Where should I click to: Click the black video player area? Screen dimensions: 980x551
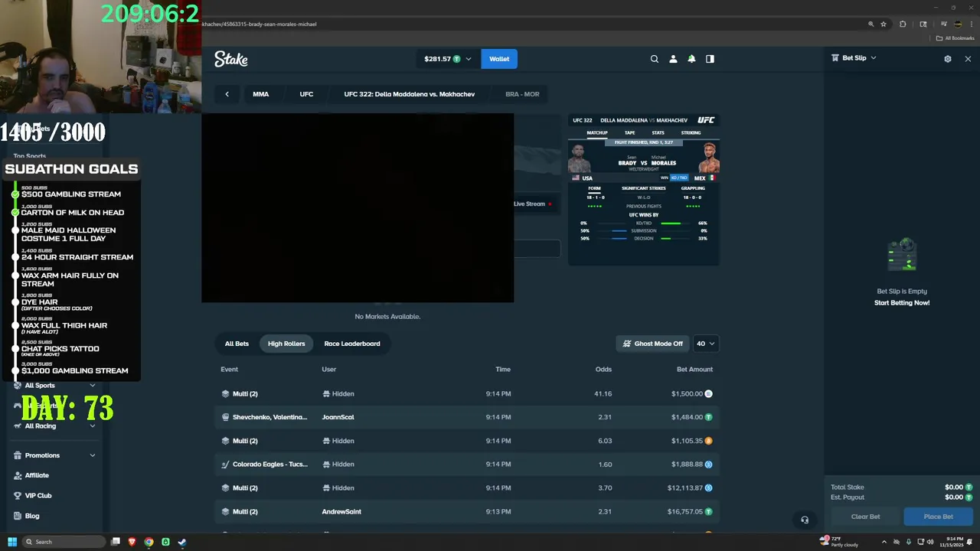click(x=358, y=207)
